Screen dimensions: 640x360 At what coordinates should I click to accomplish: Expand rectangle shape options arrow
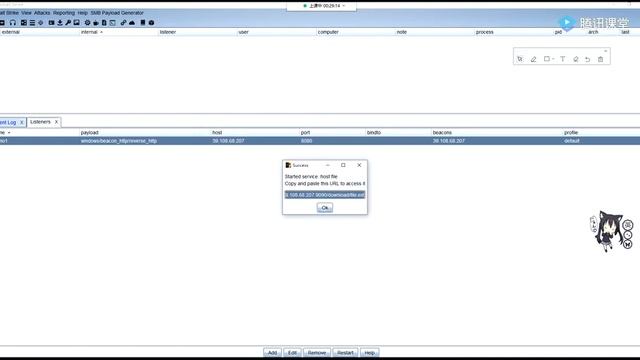553,59
